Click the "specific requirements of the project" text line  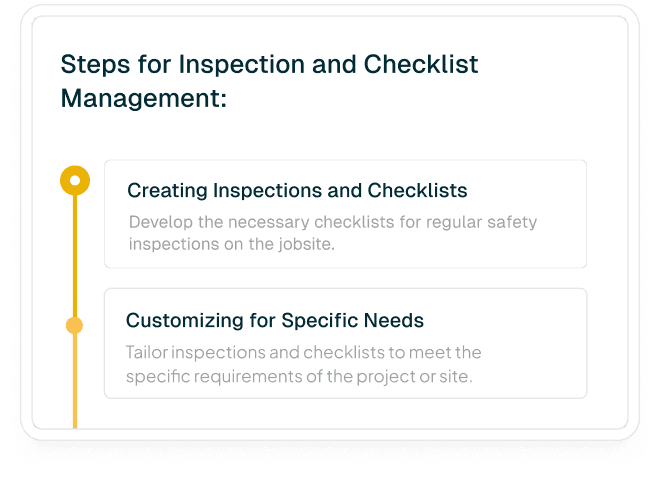tap(298, 376)
